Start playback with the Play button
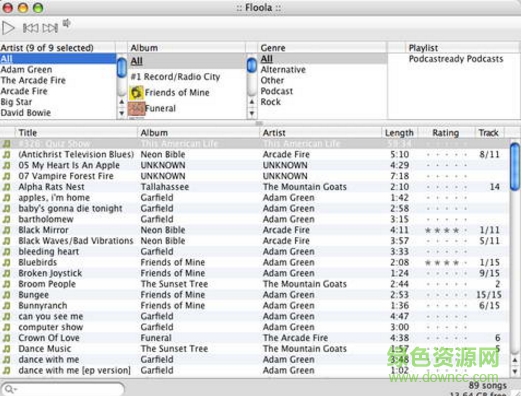522x396 pixels. [8, 28]
